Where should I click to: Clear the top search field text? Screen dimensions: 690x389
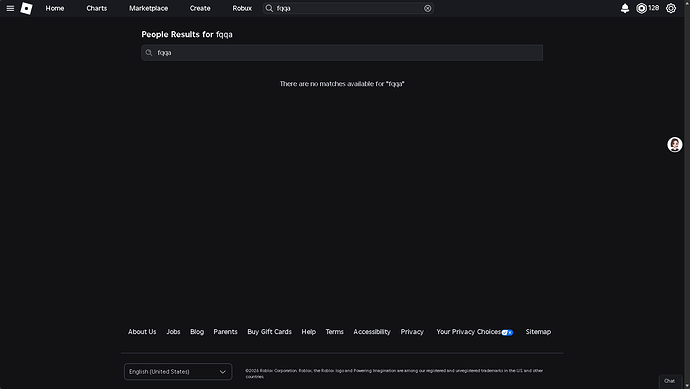pyautogui.click(x=427, y=8)
